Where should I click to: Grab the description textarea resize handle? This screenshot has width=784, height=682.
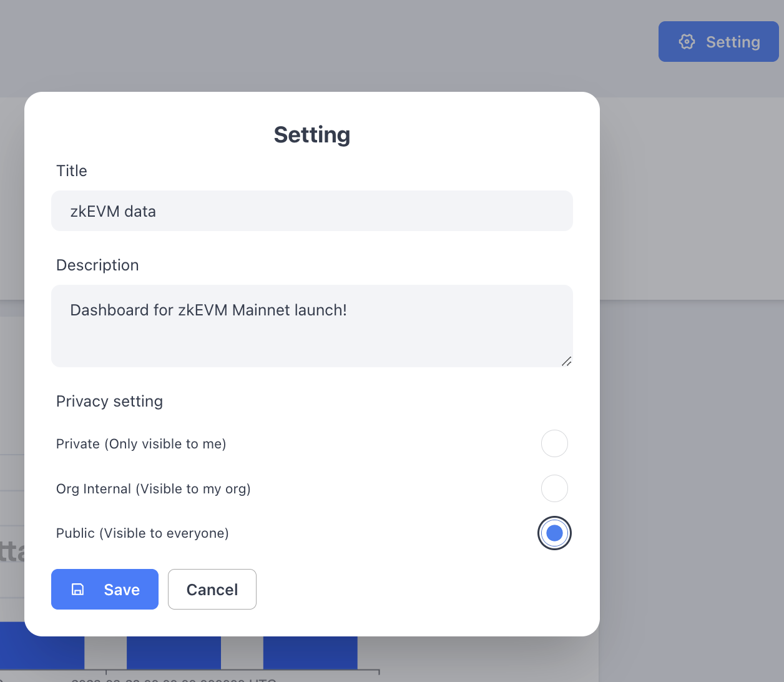567,361
